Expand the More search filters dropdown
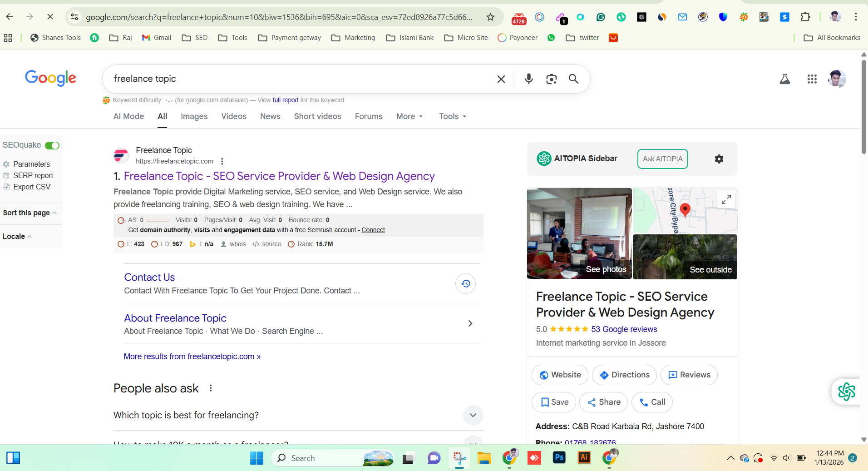Screen dimensions: 868x471 409,117
